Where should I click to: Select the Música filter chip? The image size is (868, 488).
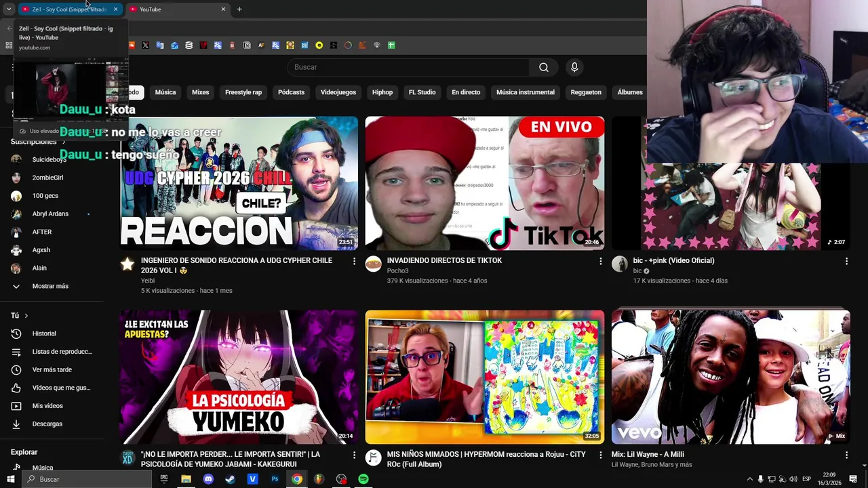165,92
